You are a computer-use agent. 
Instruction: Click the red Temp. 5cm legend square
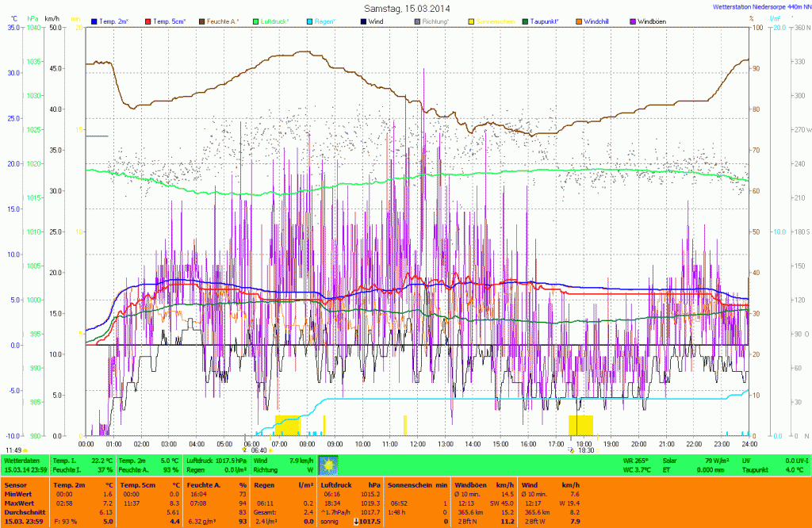pos(148,21)
